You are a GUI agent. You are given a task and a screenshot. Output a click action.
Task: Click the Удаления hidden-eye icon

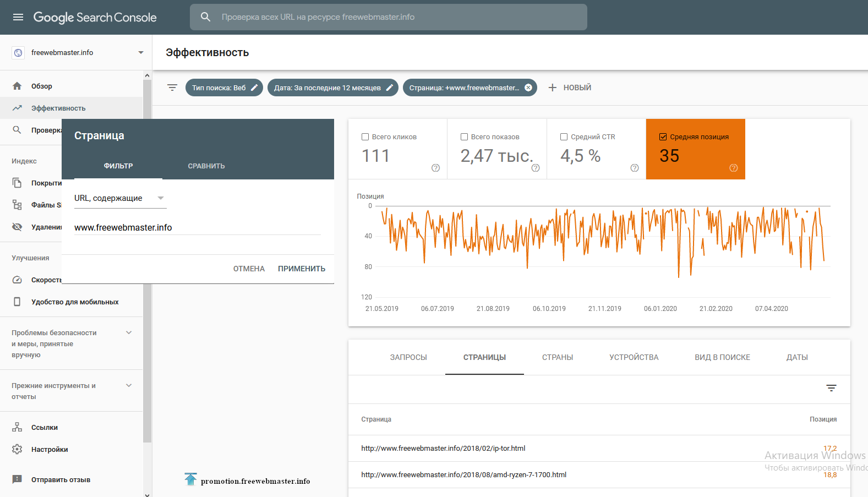pos(17,227)
